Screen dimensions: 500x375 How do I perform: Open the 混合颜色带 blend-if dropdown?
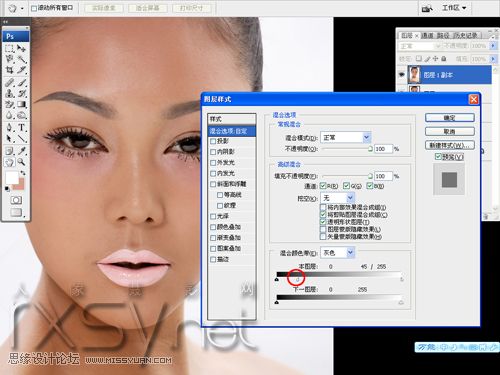[x=350, y=252]
